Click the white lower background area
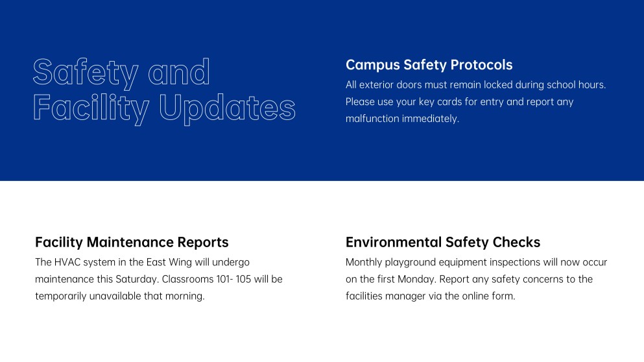The height and width of the screenshot is (362, 644). click(x=322, y=333)
